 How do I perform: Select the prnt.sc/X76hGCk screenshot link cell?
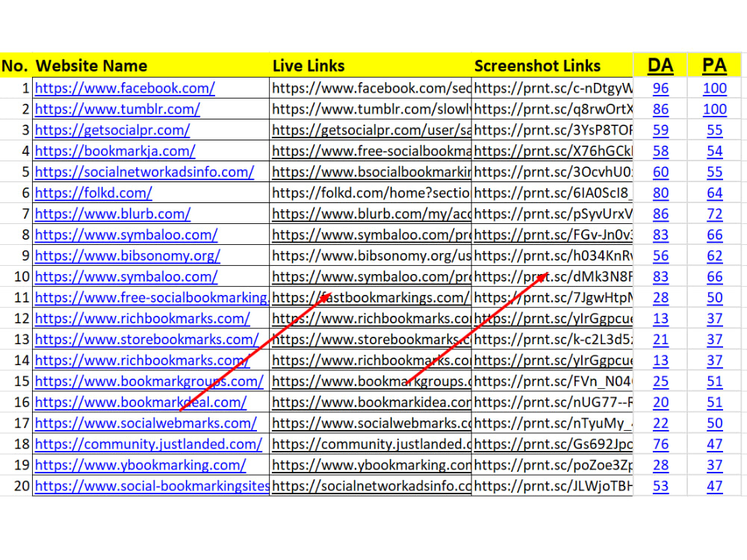point(553,151)
